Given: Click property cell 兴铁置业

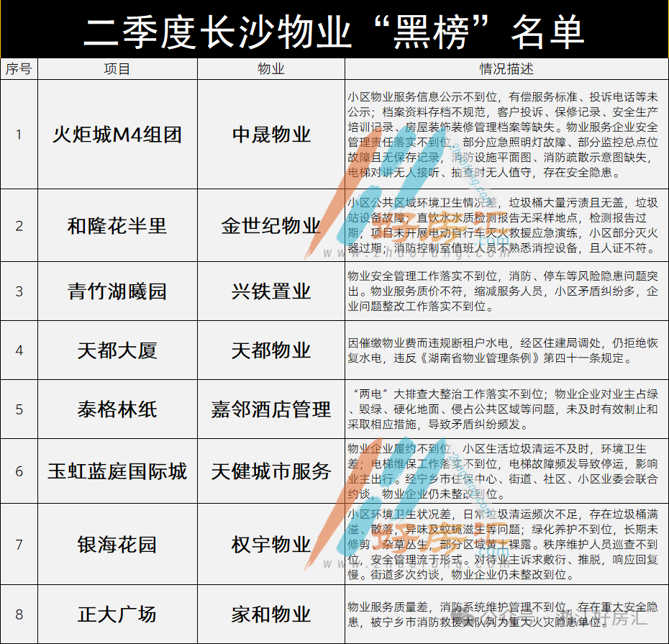Looking at the screenshot, I should point(271,291).
